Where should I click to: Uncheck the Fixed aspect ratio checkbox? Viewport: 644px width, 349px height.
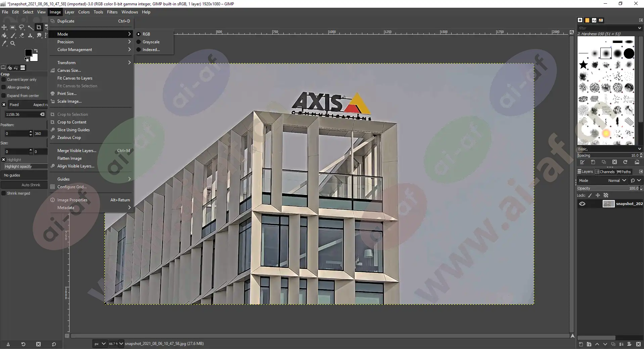(x=4, y=105)
